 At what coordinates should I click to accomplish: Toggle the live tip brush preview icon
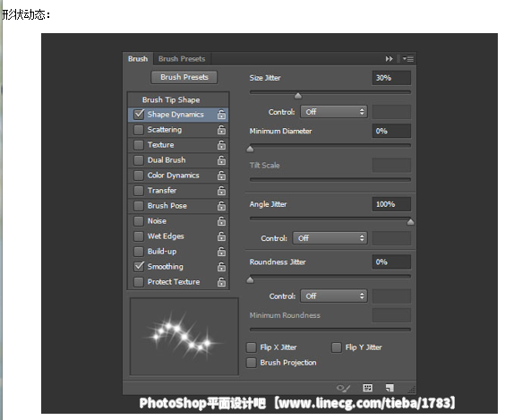click(x=343, y=388)
